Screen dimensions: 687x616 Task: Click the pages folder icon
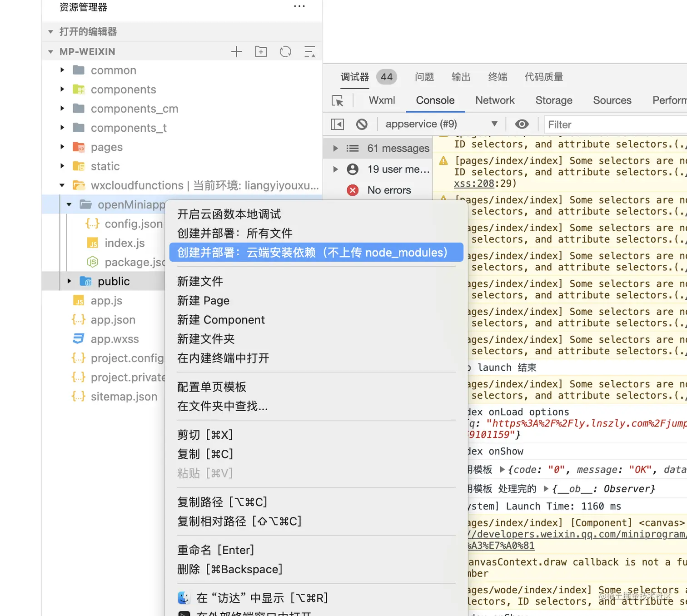(x=79, y=147)
